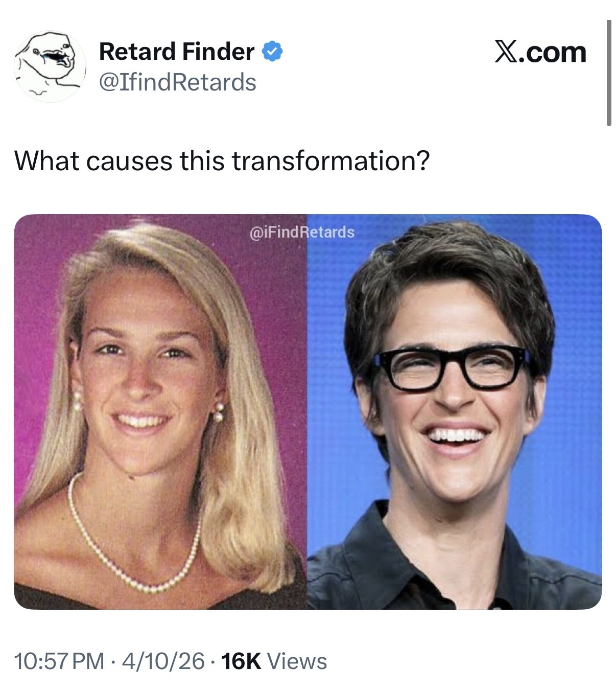This screenshot has height=691, width=616.
Task: Open the account's bold display name
Action: pos(177,51)
